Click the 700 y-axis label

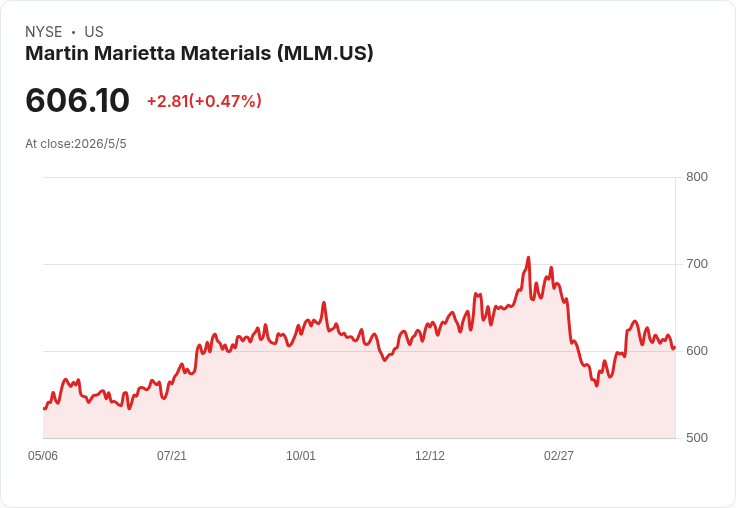[697, 264]
